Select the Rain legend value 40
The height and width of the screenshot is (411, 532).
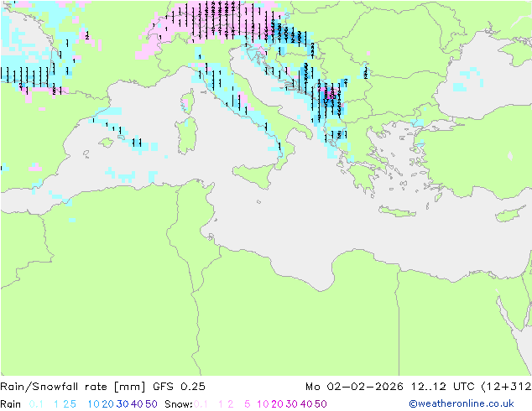pos(137,404)
